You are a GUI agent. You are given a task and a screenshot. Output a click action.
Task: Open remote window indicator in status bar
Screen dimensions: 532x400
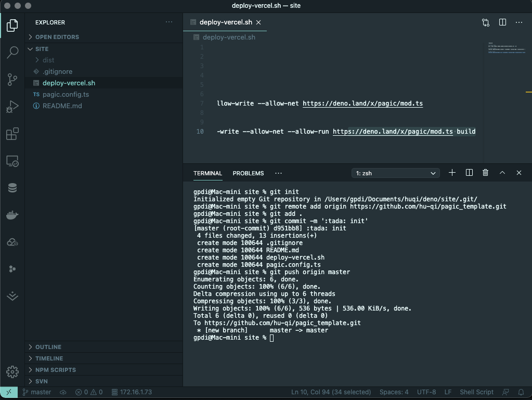pos(9,392)
